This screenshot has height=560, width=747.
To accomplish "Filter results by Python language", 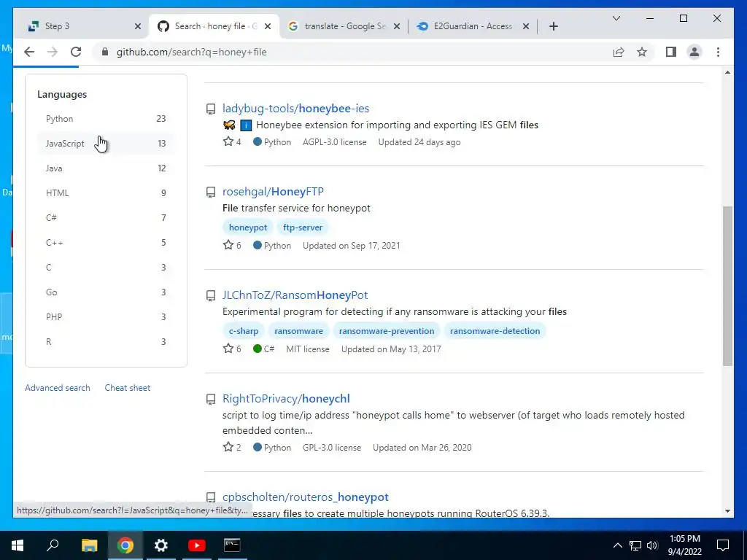I will coord(106,119).
